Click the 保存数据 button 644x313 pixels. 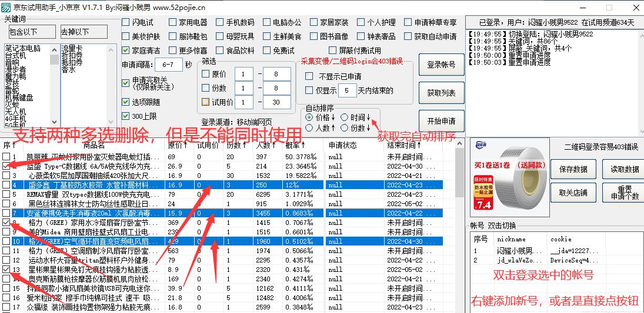click(x=573, y=170)
